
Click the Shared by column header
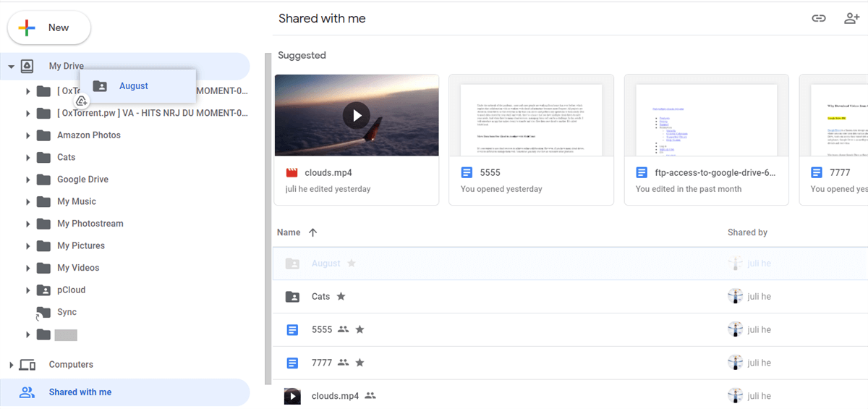click(747, 232)
